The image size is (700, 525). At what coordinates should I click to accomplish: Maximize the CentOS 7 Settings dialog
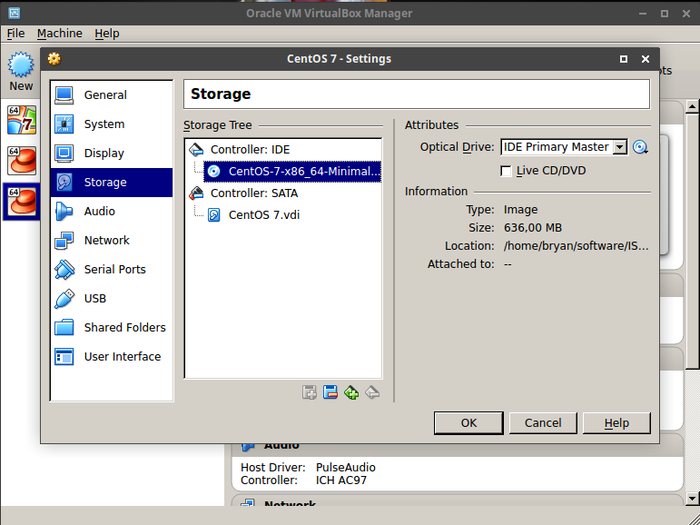tap(624, 59)
